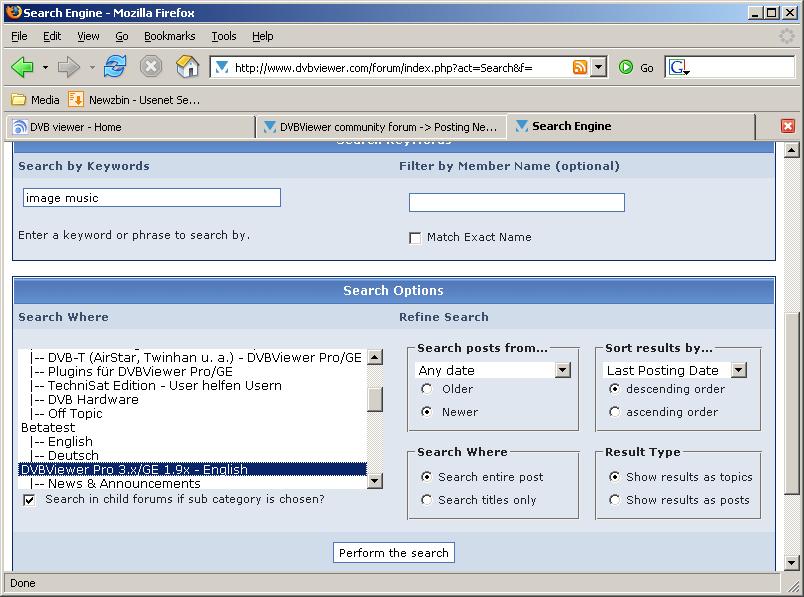Select the Search Engine tab
The height and width of the screenshot is (597, 804).
click(631, 126)
